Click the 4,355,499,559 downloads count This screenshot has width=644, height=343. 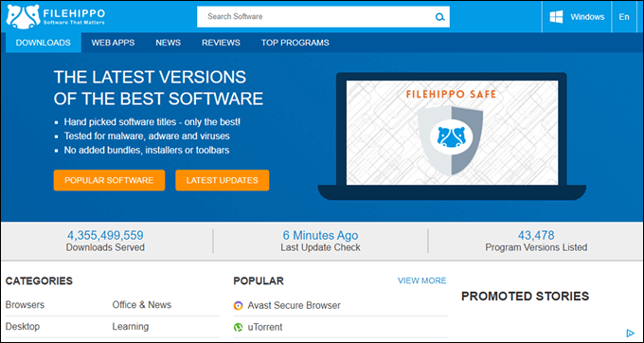pyautogui.click(x=105, y=235)
